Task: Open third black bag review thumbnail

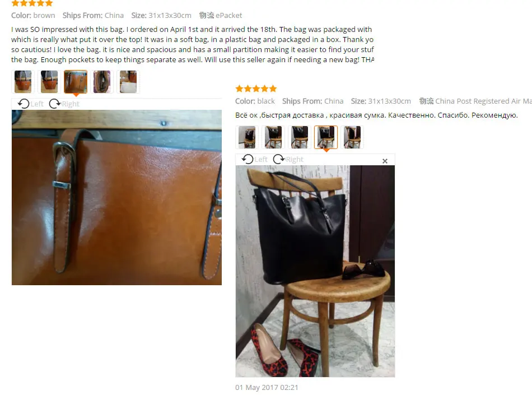Action: (x=300, y=137)
